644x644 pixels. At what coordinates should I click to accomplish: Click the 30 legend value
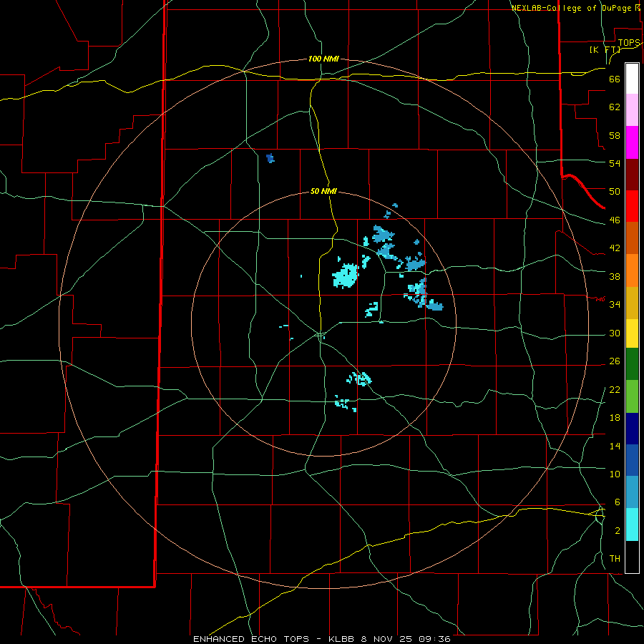click(615, 333)
